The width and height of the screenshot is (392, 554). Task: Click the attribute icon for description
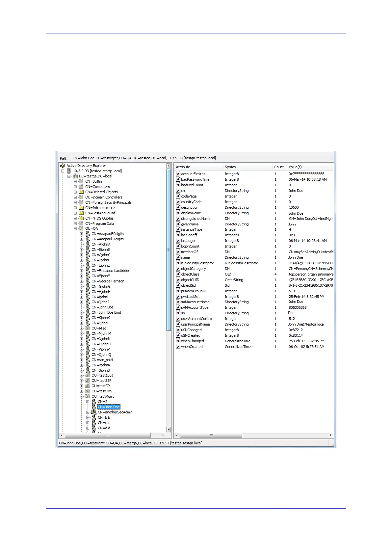point(178,207)
